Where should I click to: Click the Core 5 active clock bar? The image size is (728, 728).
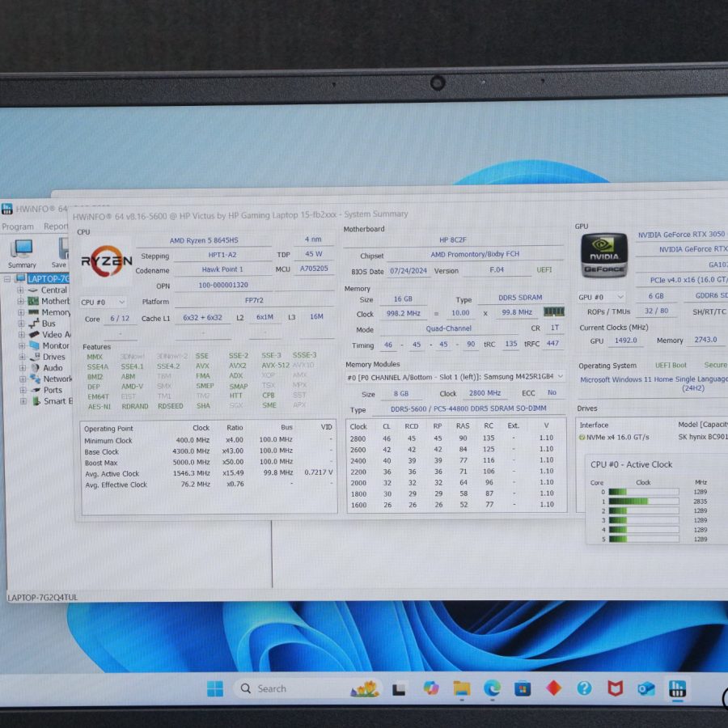pos(644,539)
